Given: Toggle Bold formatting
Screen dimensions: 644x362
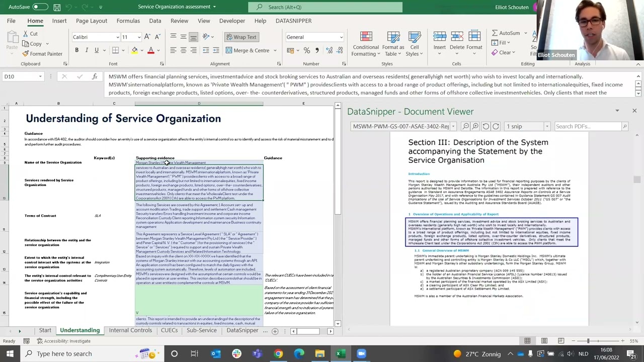Looking at the screenshot, I should (76, 50).
